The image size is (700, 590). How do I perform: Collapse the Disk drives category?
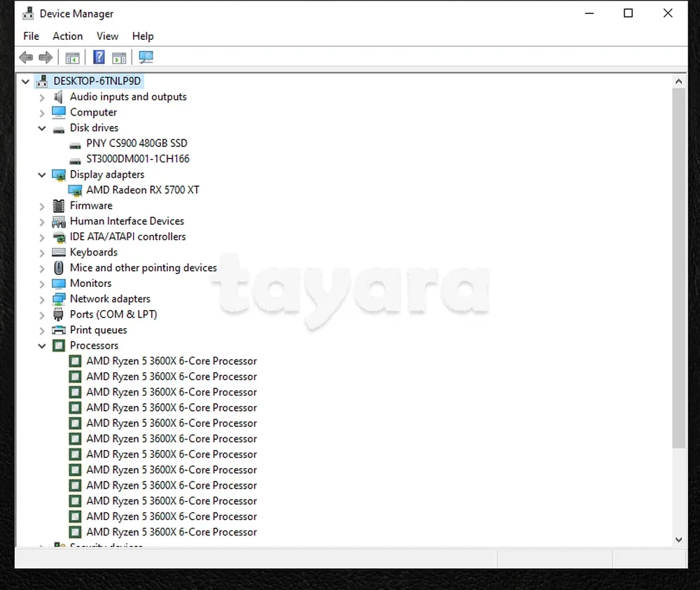point(42,128)
